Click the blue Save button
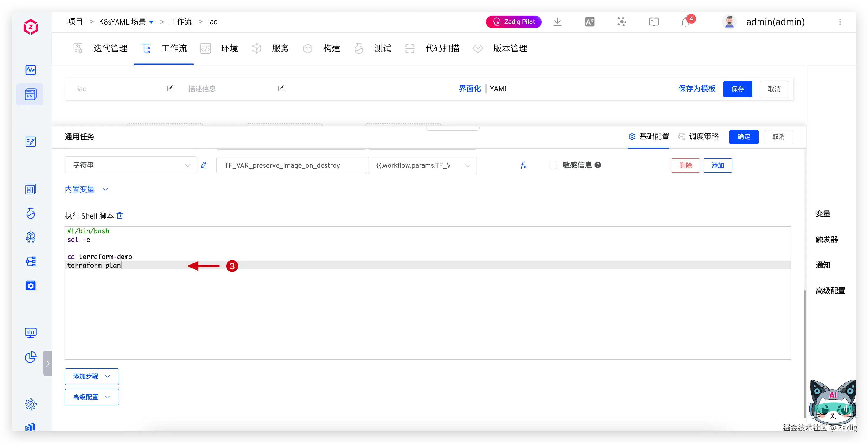The image size is (868, 443). coord(737,89)
